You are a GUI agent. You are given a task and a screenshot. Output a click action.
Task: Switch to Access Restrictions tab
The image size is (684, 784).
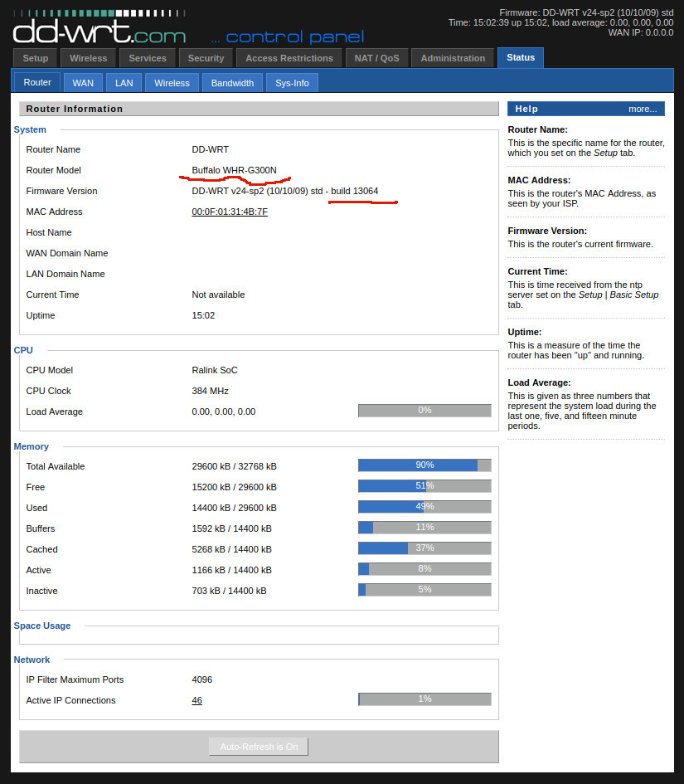click(x=289, y=58)
